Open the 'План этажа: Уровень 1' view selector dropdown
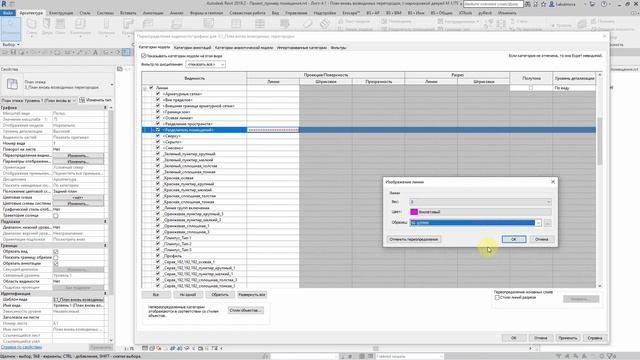The width and height of the screenshot is (640, 360). point(38,100)
